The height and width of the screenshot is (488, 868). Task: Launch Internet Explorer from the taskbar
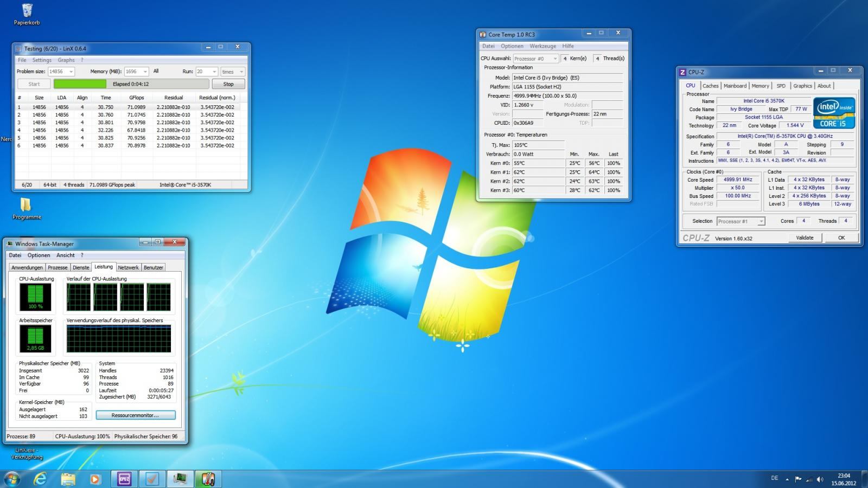point(40,479)
